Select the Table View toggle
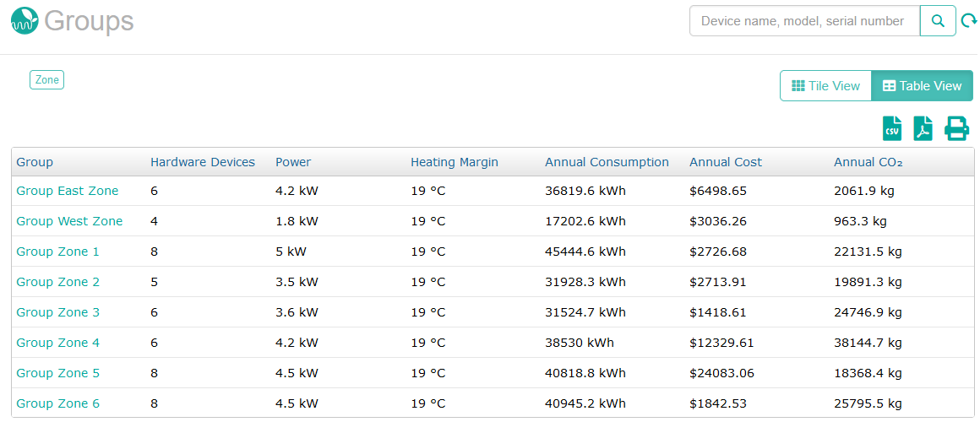980x422 pixels. pyautogui.click(x=922, y=86)
